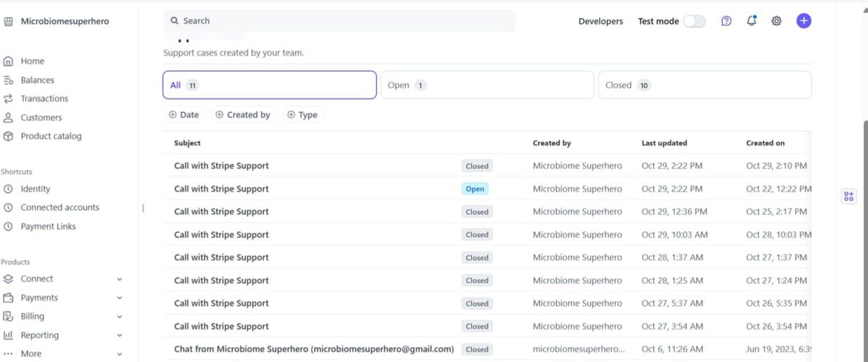
Task: Click the Connected accounts clock icon
Action: (x=9, y=207)
